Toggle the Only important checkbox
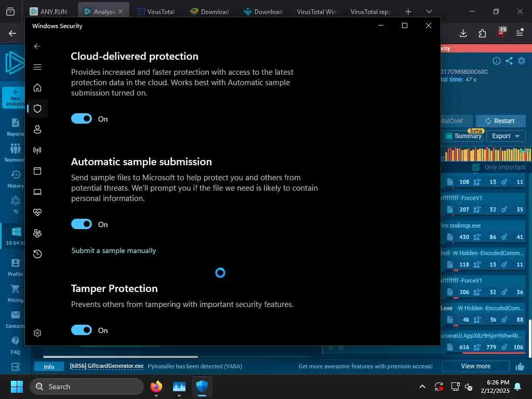532x399 pixels. [476, 167]
